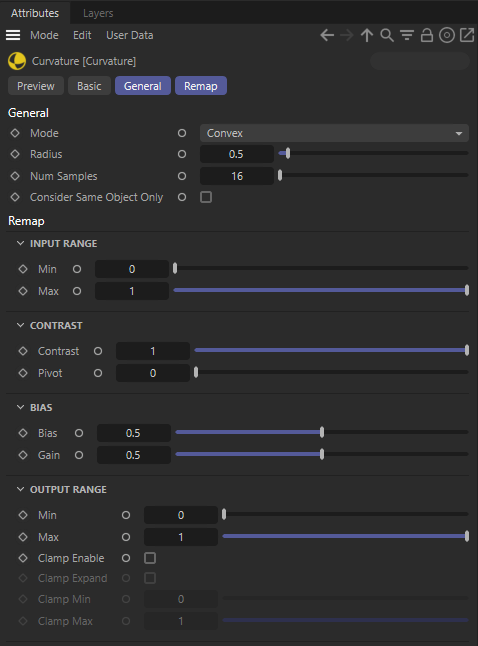Click the back arrow navigation icon
The height and width of the screenshot is (646, 478).
click(327, 35)
